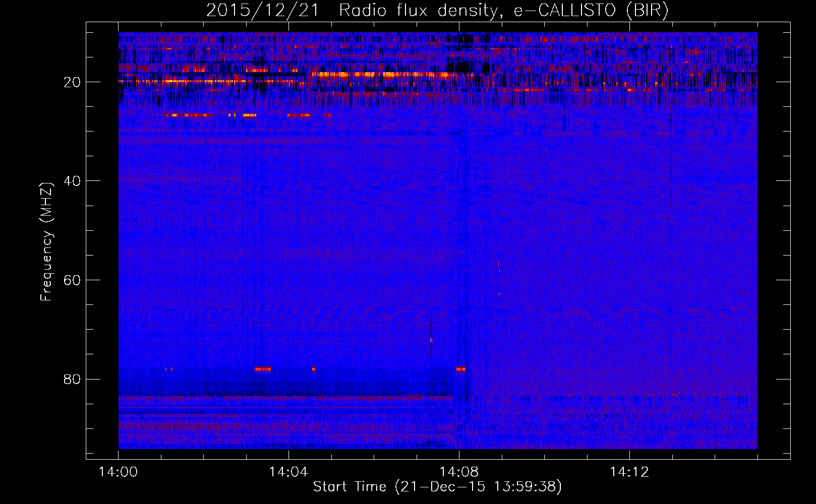Click the 14:00 time tick label
Viewport: 816px width, 504px height.
119,472
